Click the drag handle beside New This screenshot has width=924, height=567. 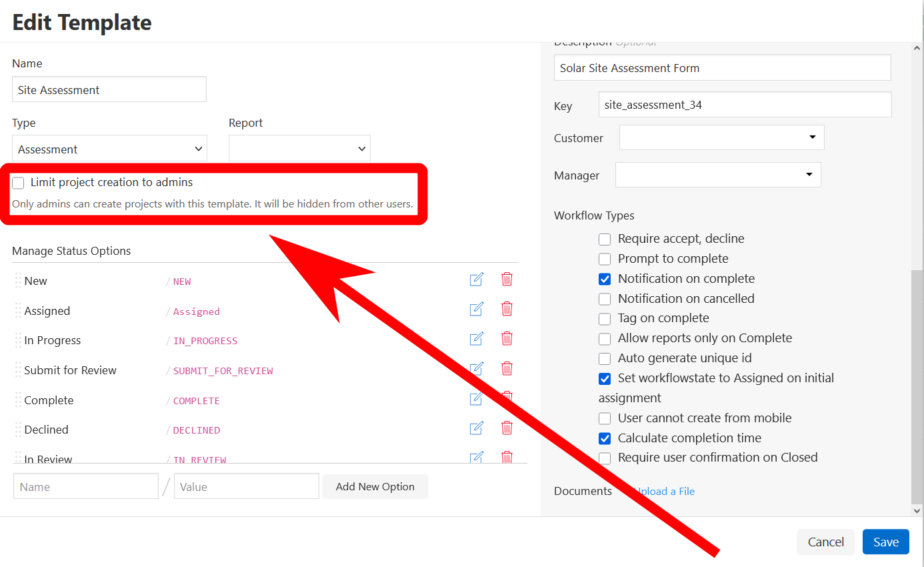click(18, 281)
